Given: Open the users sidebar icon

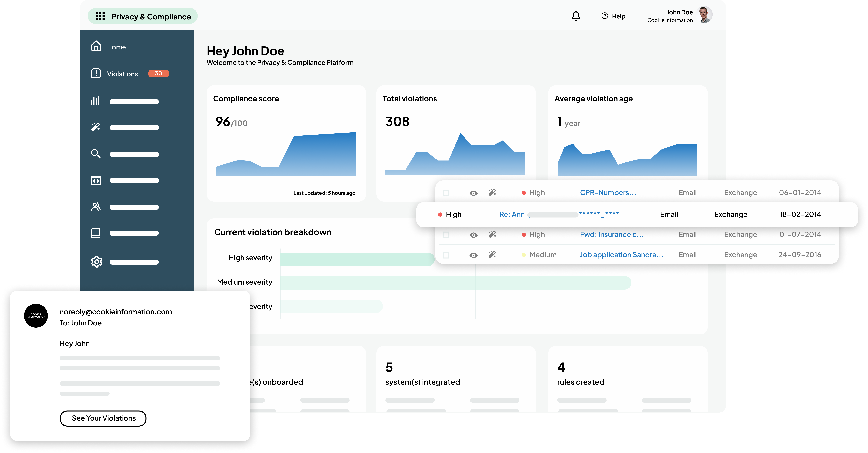Looking at the screenshot, I should point(96,207).
